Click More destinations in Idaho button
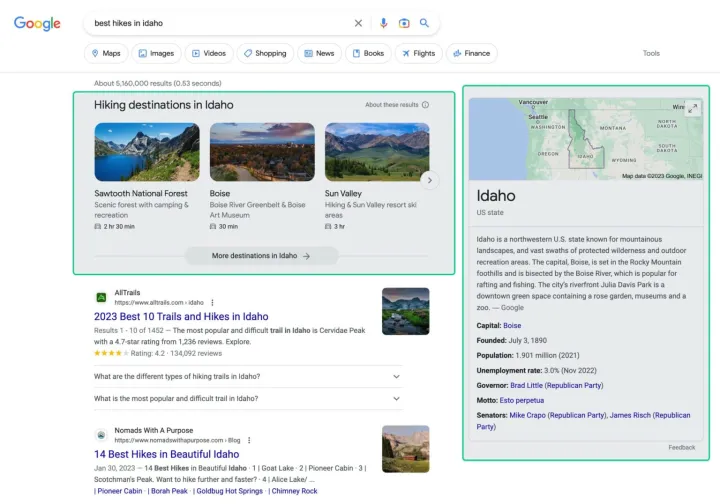The width and height of the screenshot is (720, 504). 262,256
